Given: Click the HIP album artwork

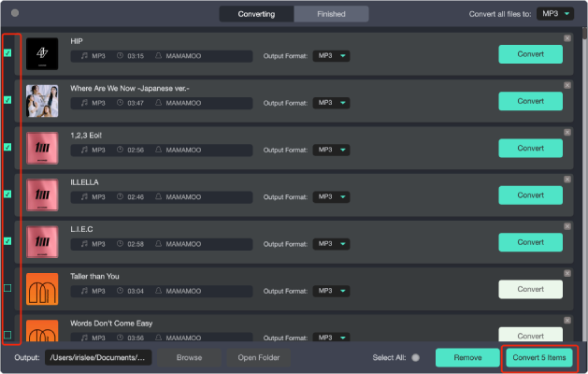Looking at the screenshot, I should click(42, 55).
